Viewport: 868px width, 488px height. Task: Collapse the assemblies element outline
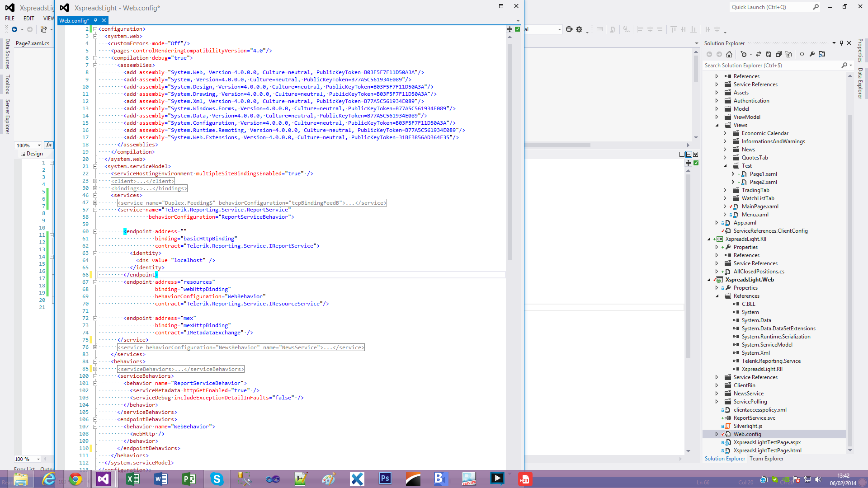point(95,65)
